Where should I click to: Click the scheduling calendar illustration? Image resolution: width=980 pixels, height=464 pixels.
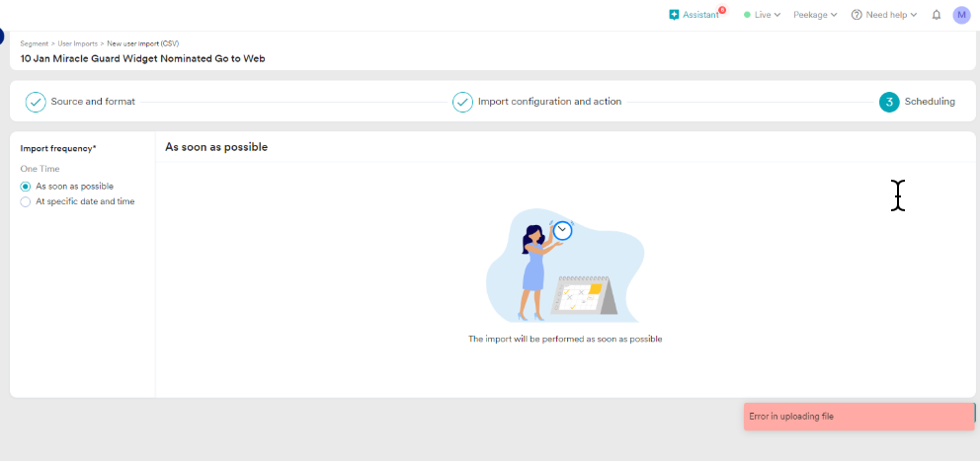click(564, 265)
